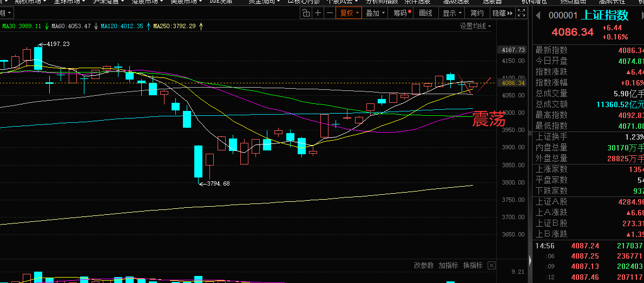
Task: Select the MA250:3792.29 legend label
Action: pos(175,27)
